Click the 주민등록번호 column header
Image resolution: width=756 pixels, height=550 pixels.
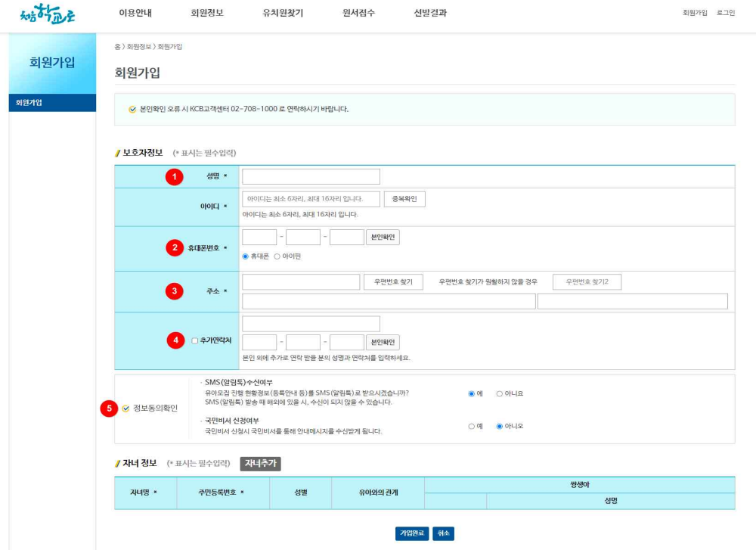pyautogui.click(x=223, y=493)
